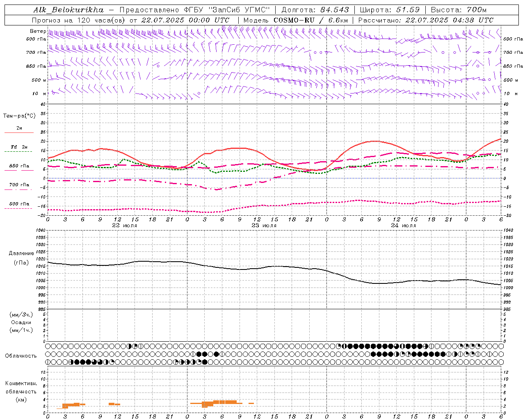Click Рассчитано: 22.07.2025 04:38 UTC timestamp
The image size is (525, 420).
[426, 20]
